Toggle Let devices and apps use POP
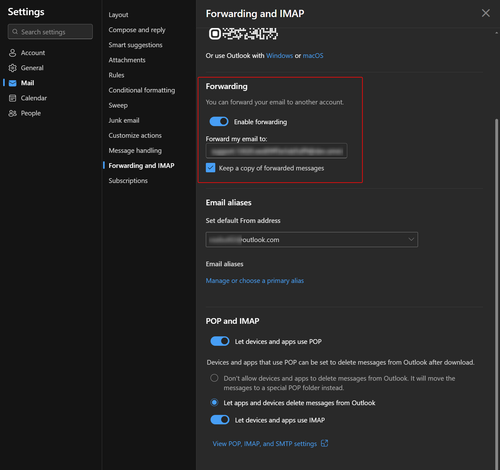Image resolution: width=500 pixels, height=470 pixels. click(220, 341)
